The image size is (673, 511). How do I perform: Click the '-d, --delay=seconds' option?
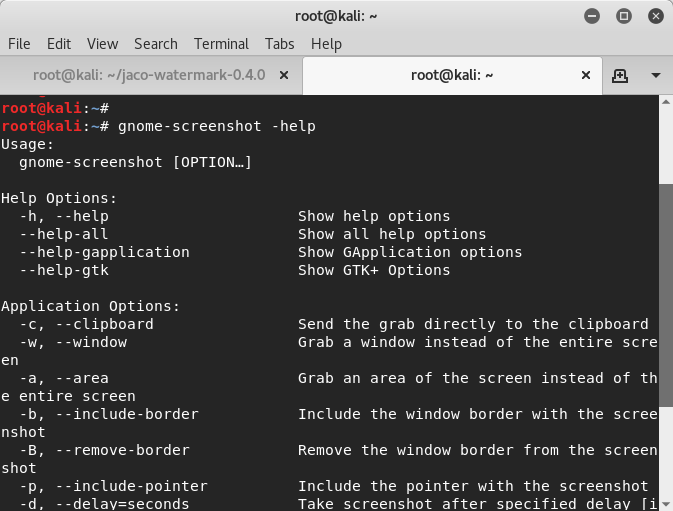[104, 504]
